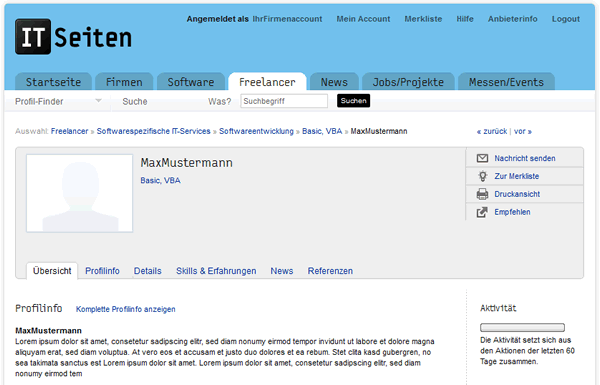Open the Skills & Erfahrungen profile tab
Viewport: 600px width, 385px height.
(x=216, y=271)
